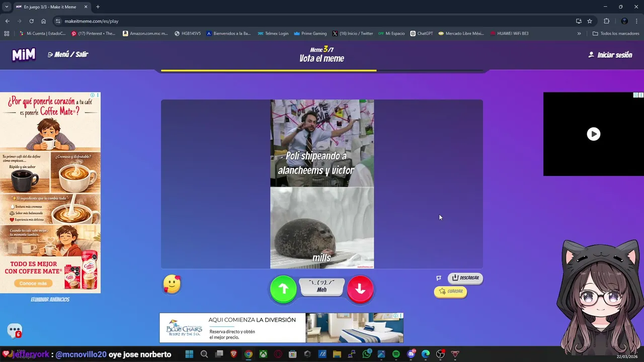View site information icon
This screenshot has height=362, width=644.
58,21
